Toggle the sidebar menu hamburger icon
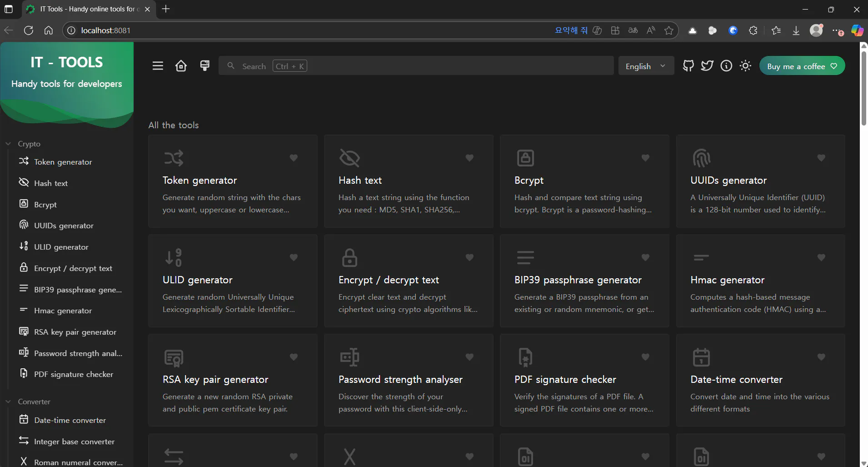This screenshot has width=868, height=467. point(158,66)
